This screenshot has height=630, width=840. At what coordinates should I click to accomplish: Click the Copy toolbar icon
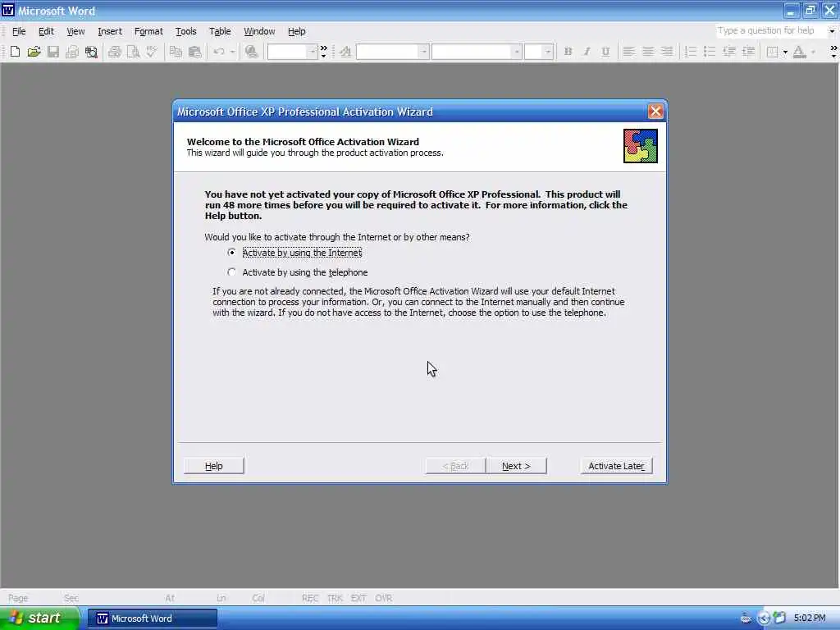tap(176, 52)
